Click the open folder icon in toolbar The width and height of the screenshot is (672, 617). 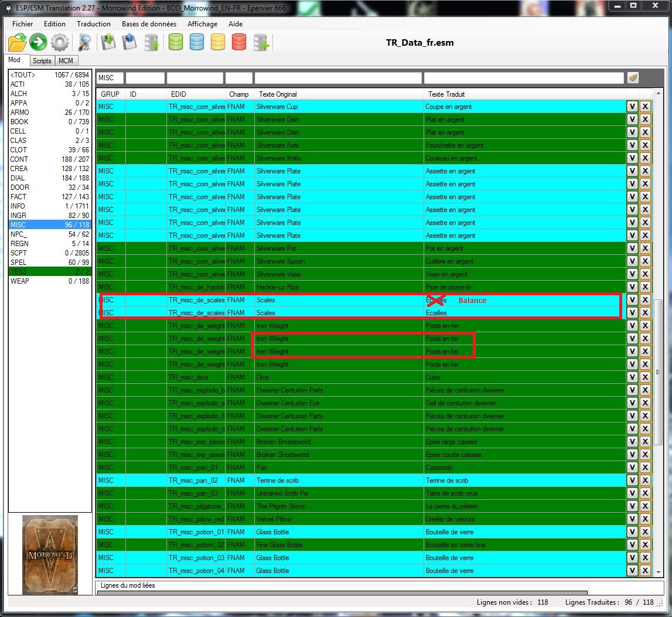[18, 42]
